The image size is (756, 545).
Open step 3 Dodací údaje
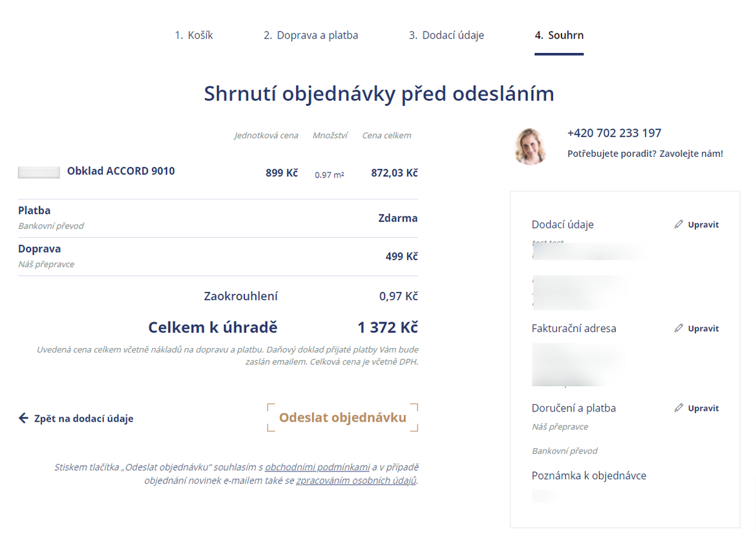[x=446, y=36]
